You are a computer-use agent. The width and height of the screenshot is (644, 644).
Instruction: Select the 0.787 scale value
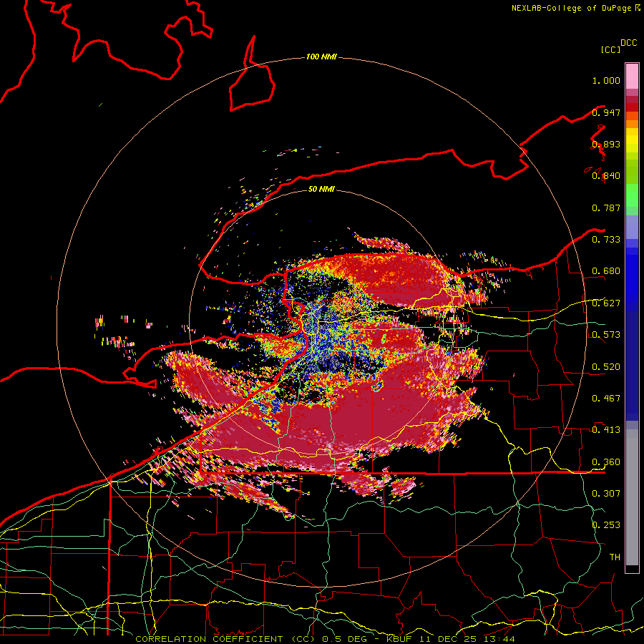[x=606, y=208]
